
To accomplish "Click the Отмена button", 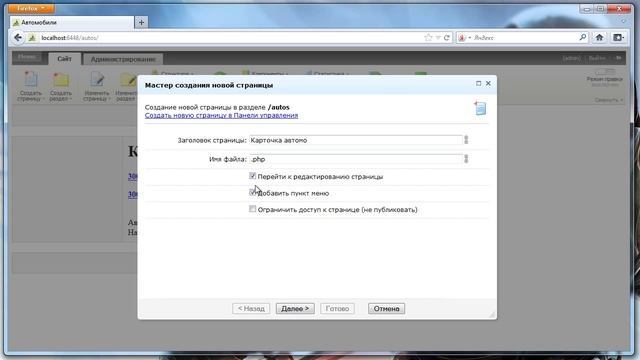I will [x=387, y=309].
